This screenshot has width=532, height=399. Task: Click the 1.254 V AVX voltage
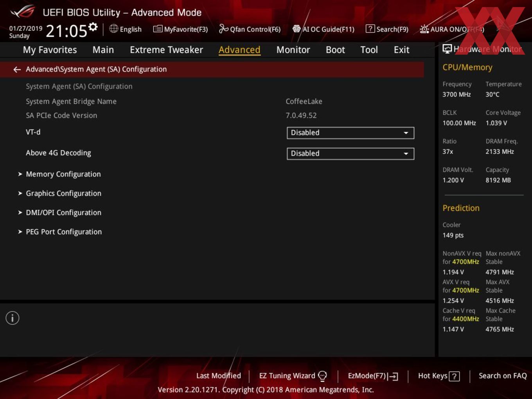[x=453, y=300]
